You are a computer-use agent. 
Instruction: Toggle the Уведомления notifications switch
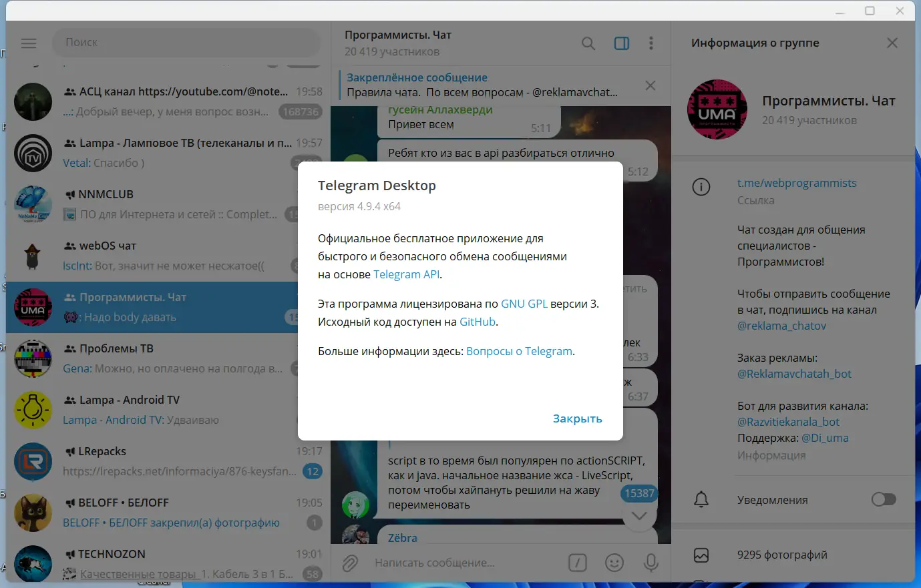click(884, 499)
